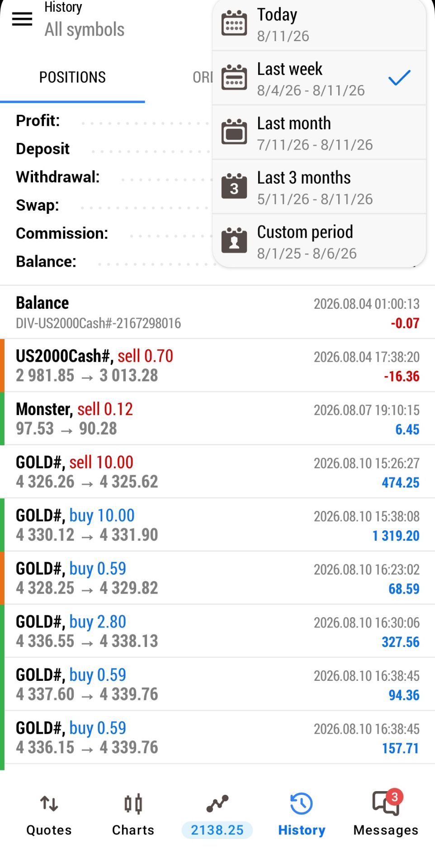Expand the Monster sell 0.12 position row
Screen dimensions: 435x868
[217, 419]
